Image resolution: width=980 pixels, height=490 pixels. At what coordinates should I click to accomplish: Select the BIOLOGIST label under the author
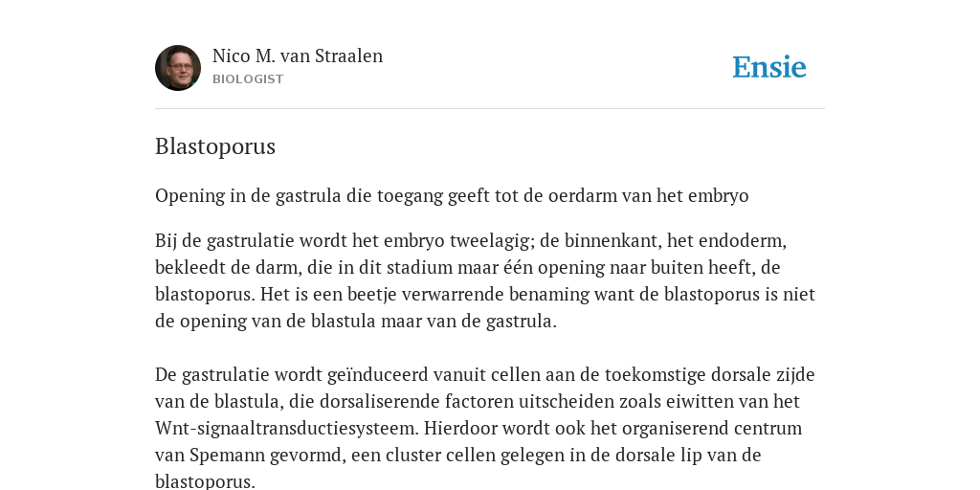[x=248, y=79]
